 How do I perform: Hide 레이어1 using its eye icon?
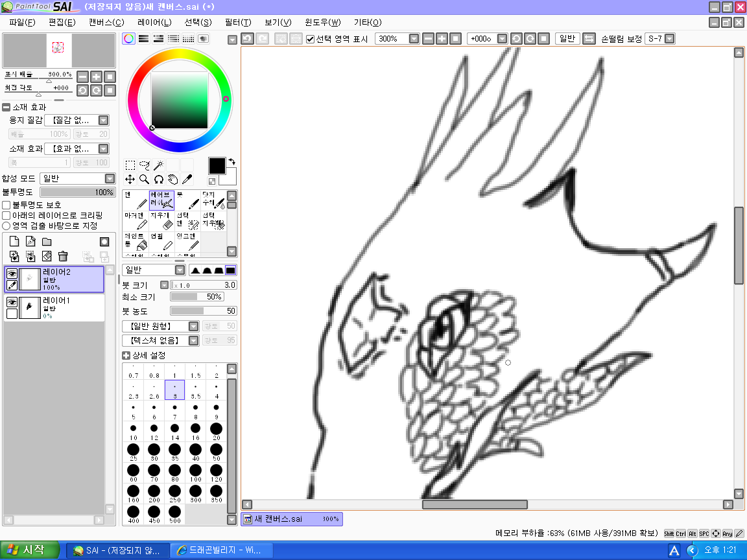(12, 302)
